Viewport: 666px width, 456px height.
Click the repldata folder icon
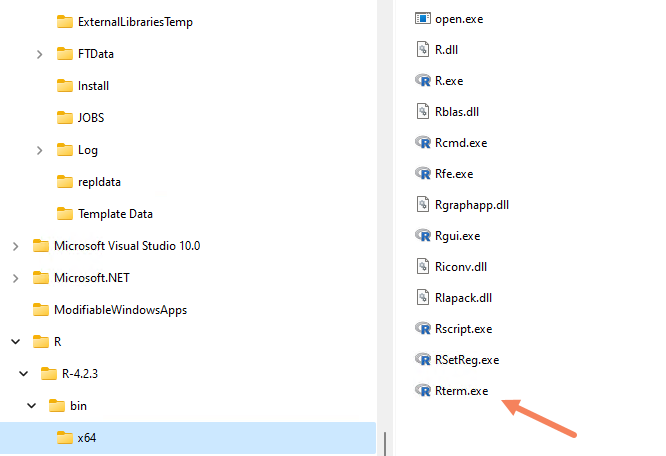click(x=65, y=182)
